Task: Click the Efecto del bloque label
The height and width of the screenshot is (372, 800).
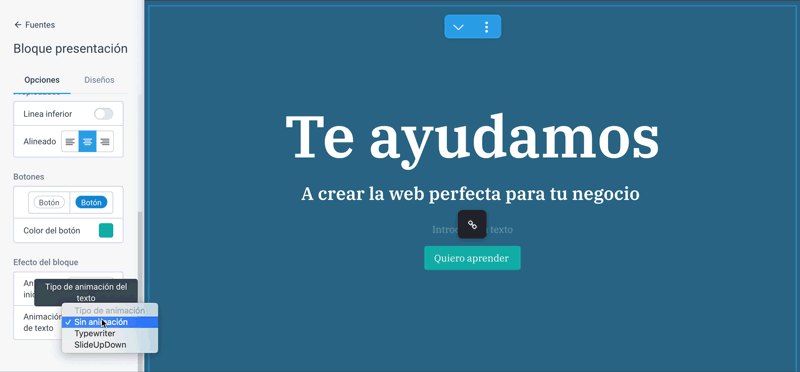Action: (45, 262)
